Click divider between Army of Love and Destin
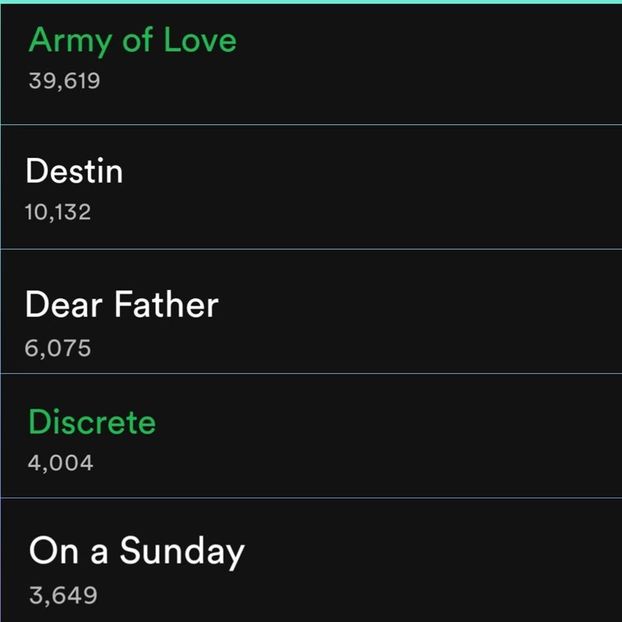Screen dimensions: 622x622 tap(311, 125)
